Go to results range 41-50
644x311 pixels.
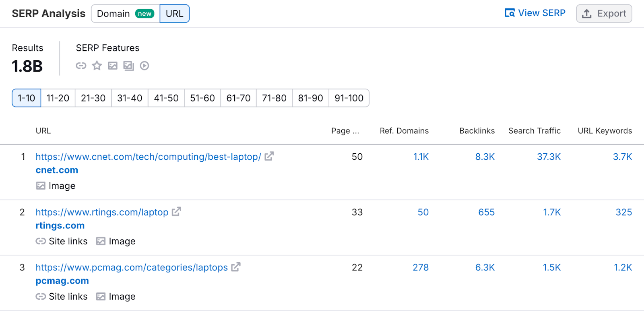coord(166,98)
